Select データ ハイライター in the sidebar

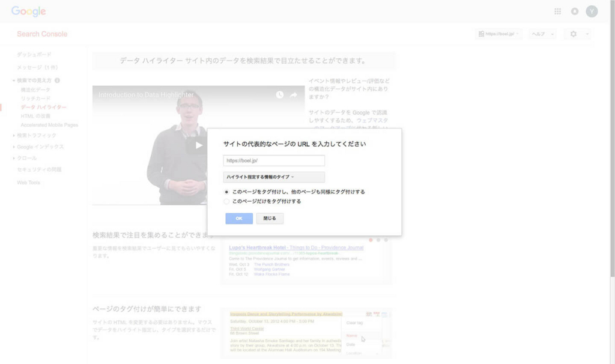[x=43, y=107]
